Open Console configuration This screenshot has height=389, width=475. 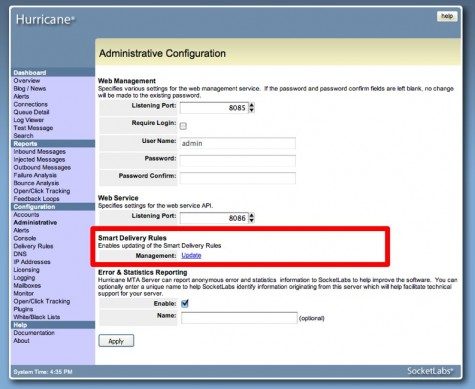[x=25, y=238]
